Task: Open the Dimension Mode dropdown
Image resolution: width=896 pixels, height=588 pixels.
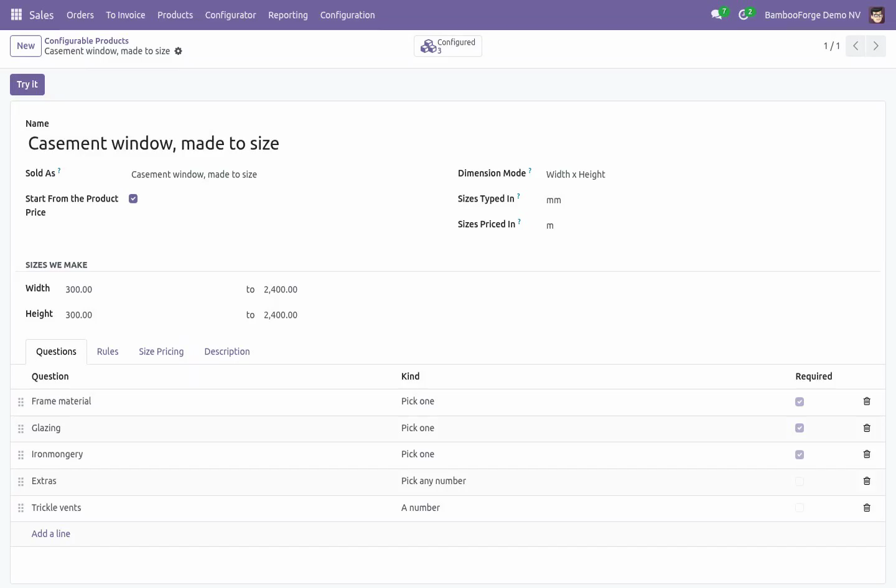Action: (708, 175)
